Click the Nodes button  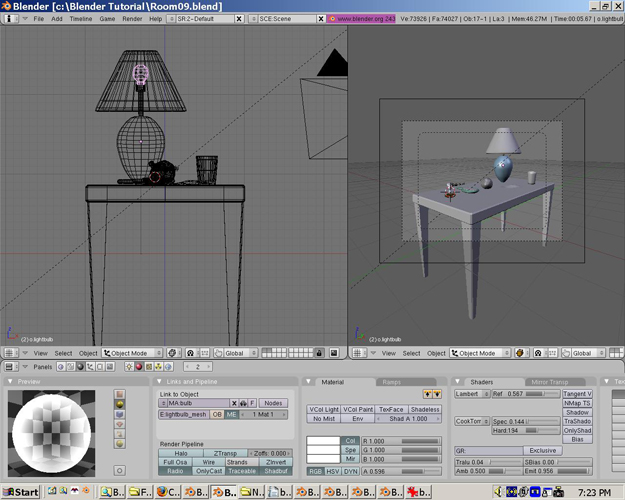click(x=273, y=403)
